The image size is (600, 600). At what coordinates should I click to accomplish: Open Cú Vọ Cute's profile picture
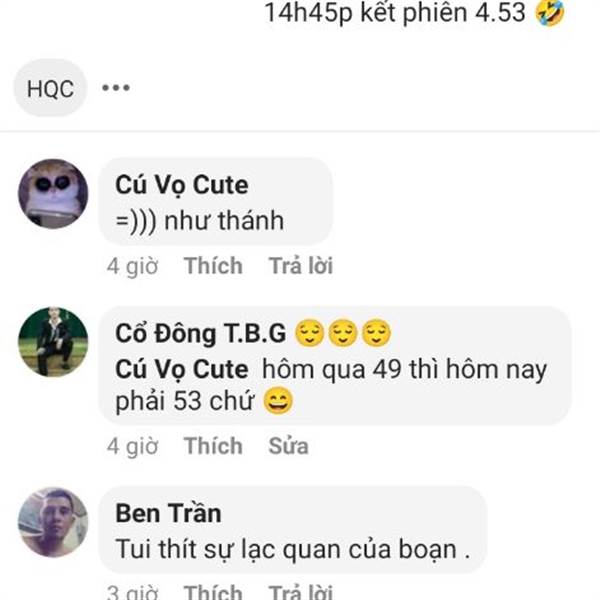pos(53,194)
